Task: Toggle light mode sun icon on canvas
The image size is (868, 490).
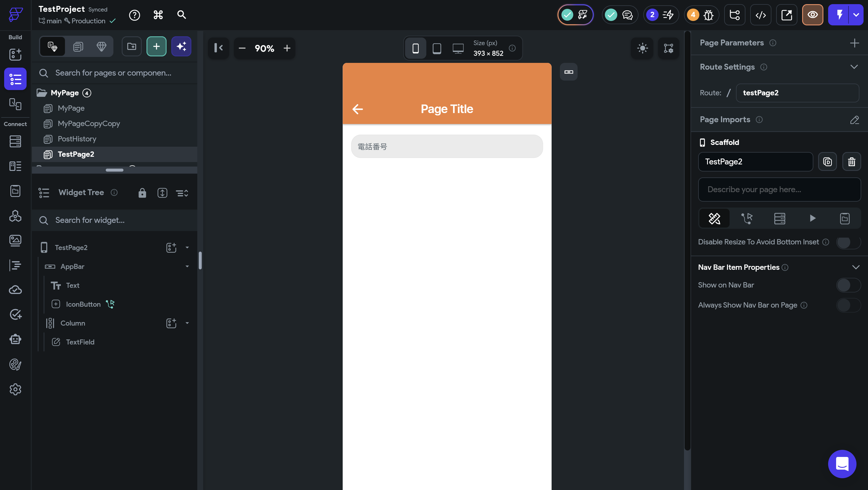Action: click(x=642, y=48)
